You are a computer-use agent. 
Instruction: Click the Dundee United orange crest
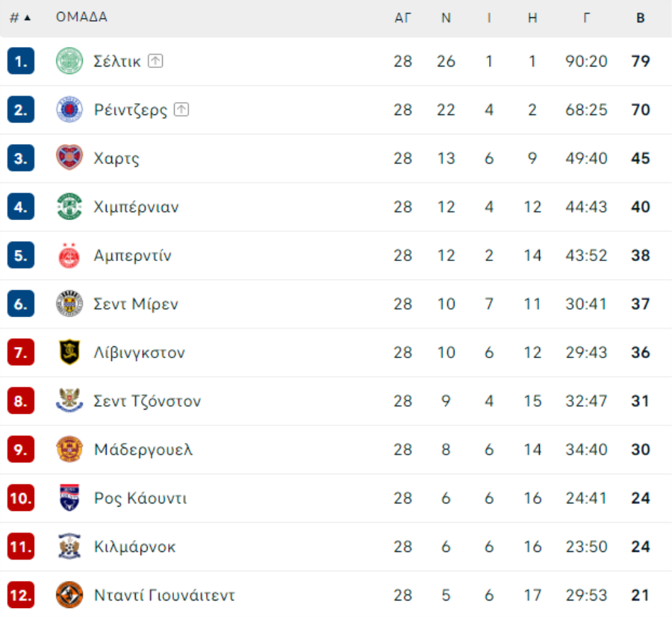tap(69, 595)
